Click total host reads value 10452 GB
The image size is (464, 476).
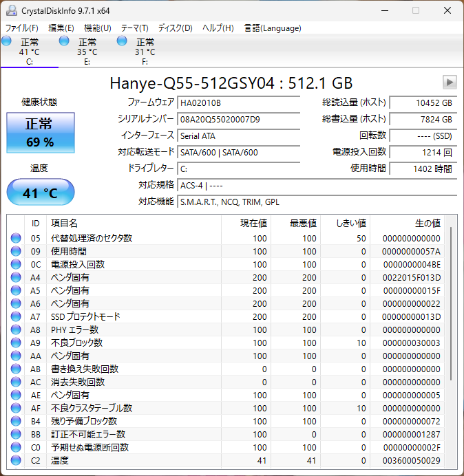[x=423, y=102]
